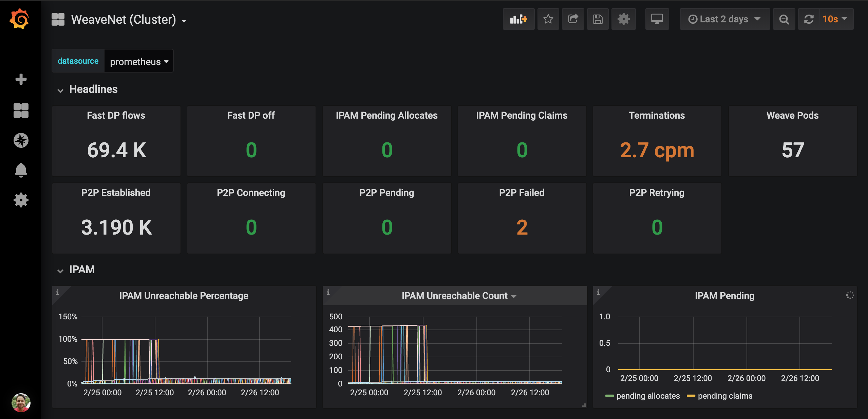Image resolution: width=868 pixels, height=419 pixels.
Task: Open the Dashboards grid icon in sidebar
Action: click(21, 111)
